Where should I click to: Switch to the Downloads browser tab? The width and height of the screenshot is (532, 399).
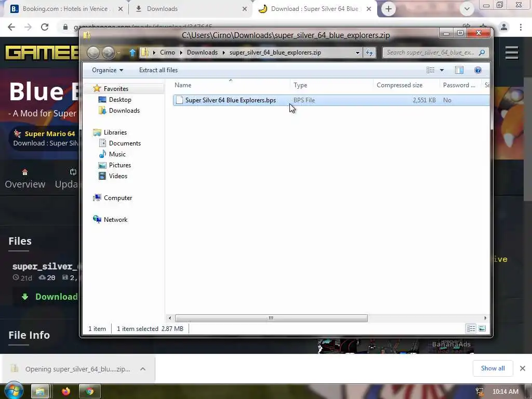189,9
